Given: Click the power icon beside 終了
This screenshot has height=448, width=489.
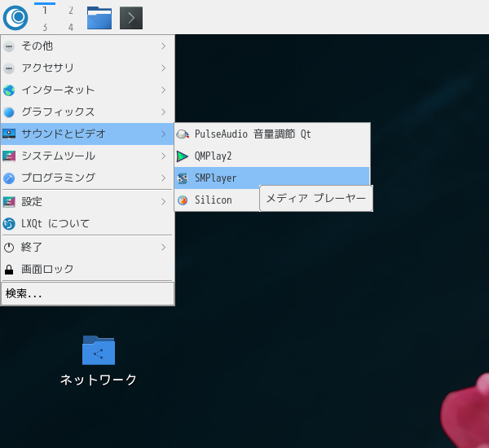Looking at the screenshot, I should point(9,248).
